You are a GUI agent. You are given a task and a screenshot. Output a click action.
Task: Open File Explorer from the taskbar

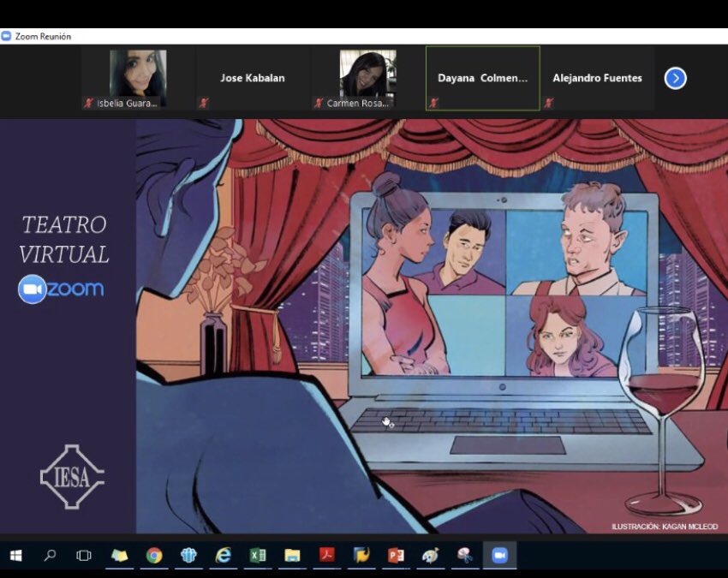click(x=292, y=555)
